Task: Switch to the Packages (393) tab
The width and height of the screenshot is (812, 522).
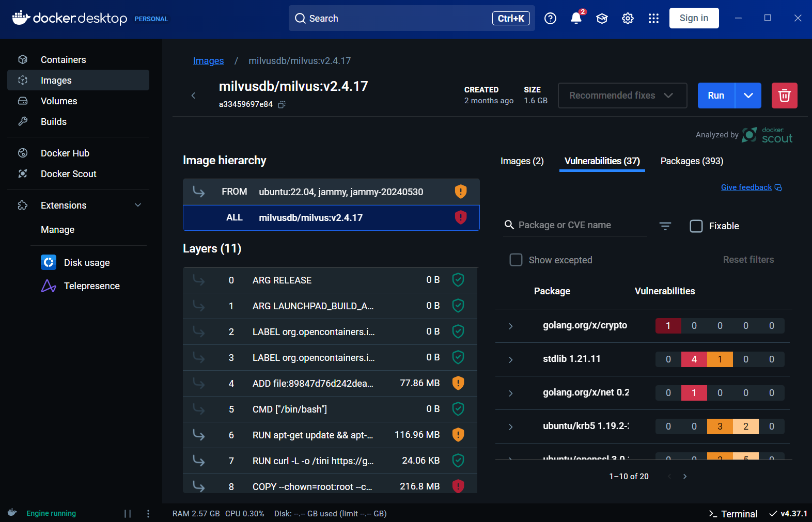Action: (x=692, y=161)
